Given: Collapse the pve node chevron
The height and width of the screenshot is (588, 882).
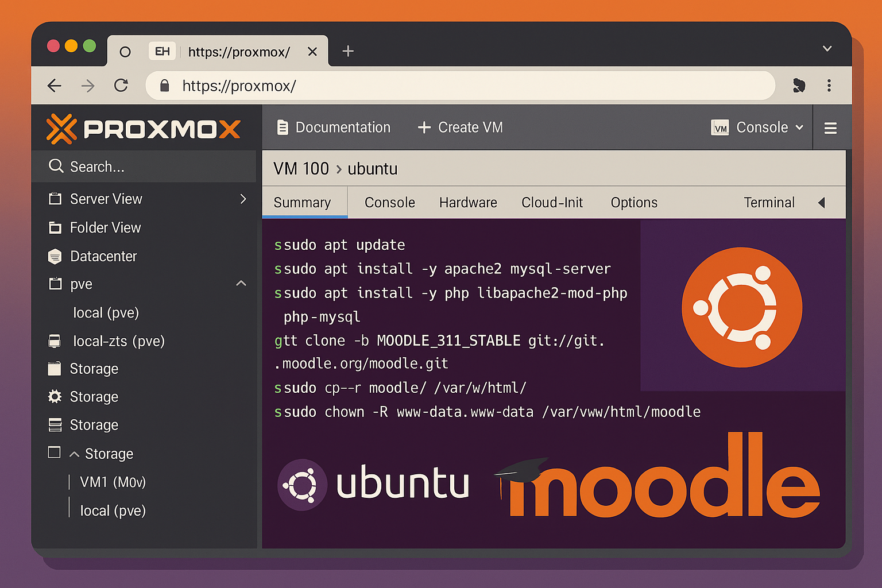Looking at the screenshot, I should pyautogui.click(x=241, y=284).
